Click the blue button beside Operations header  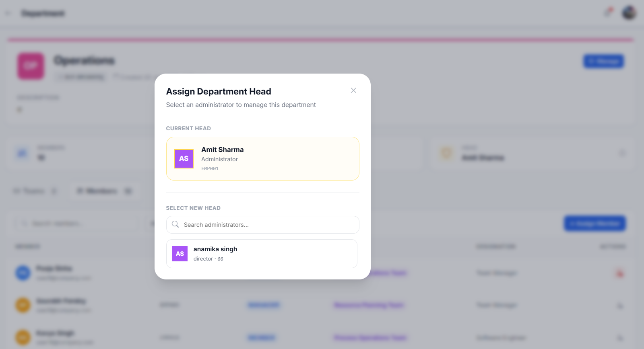click(x=604, y=61)
